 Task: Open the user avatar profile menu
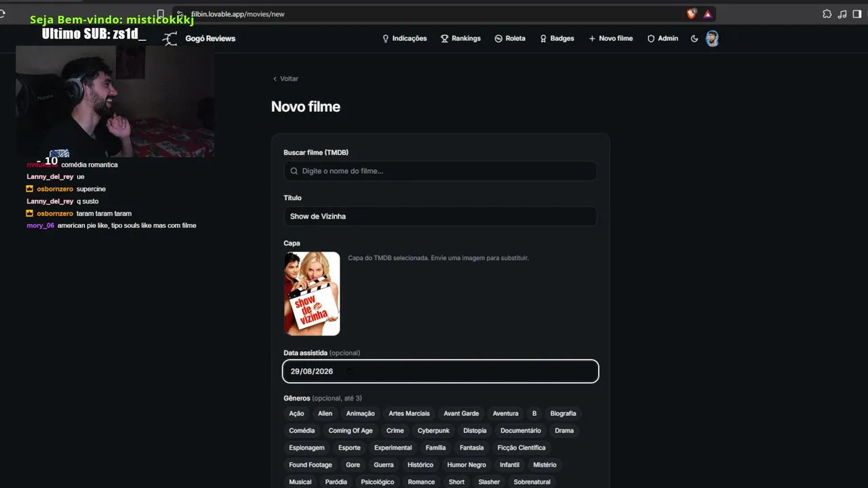(712, 39)
